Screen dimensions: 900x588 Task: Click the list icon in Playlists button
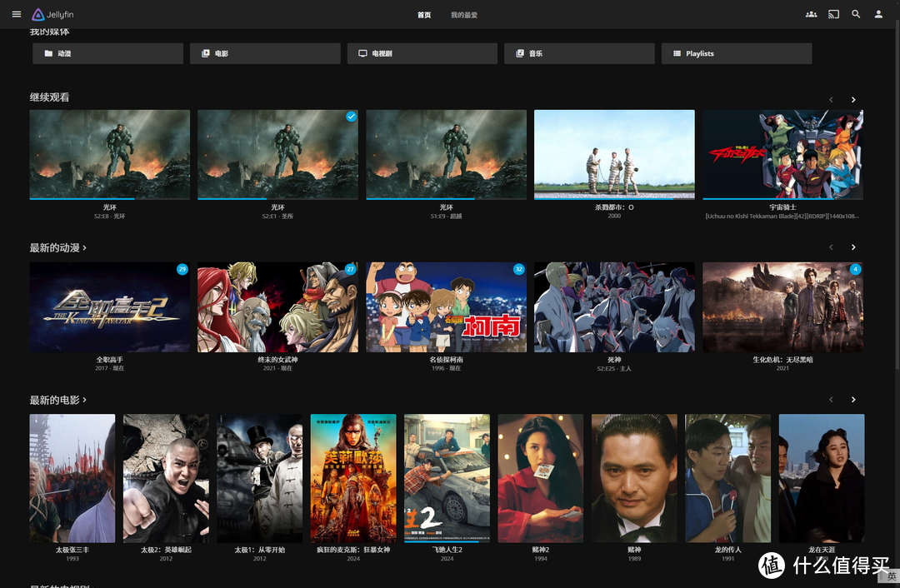[x=677, y=53]
